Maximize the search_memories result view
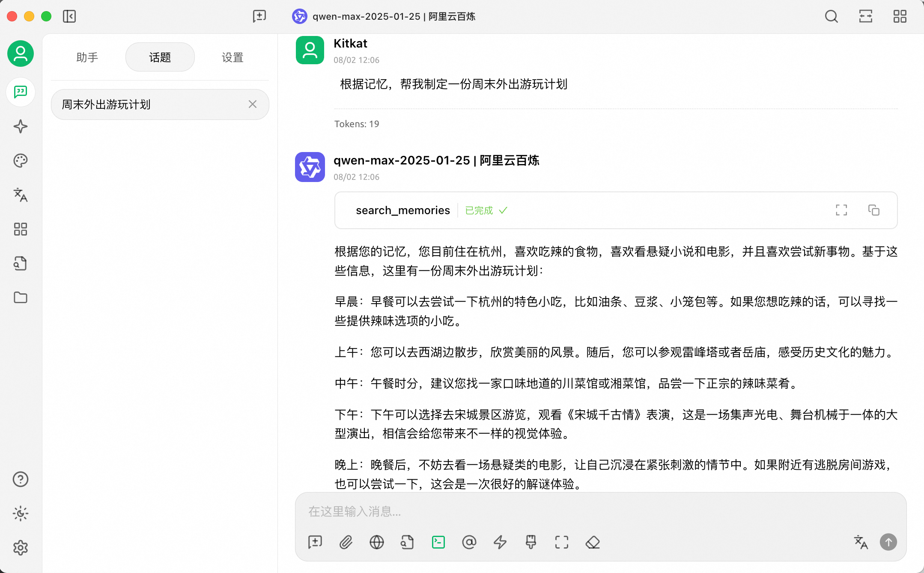The image size is (924, 573). [x=841, y=210]
